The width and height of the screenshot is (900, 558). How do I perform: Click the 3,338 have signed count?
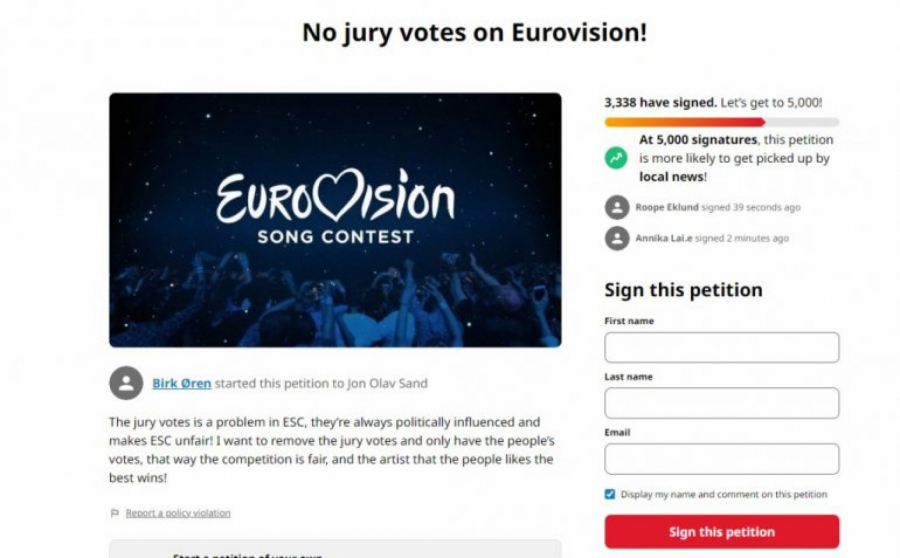(x=660, y=102)
